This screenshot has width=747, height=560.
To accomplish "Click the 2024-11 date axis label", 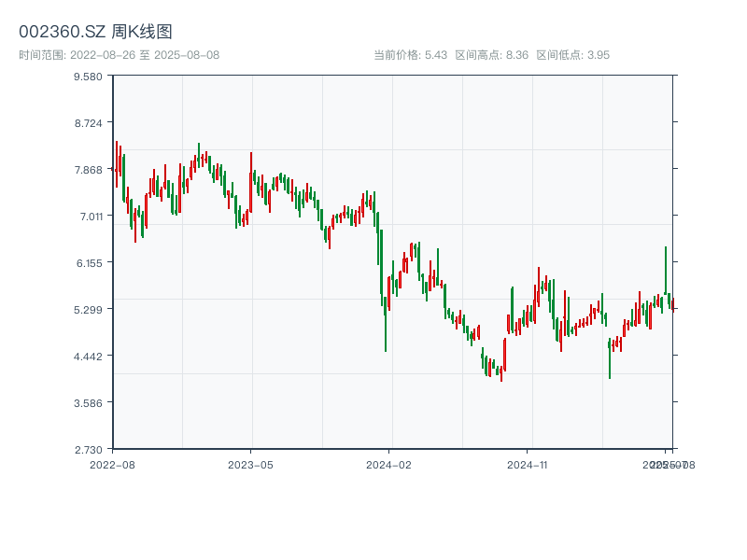I will (x=527, y=464).
